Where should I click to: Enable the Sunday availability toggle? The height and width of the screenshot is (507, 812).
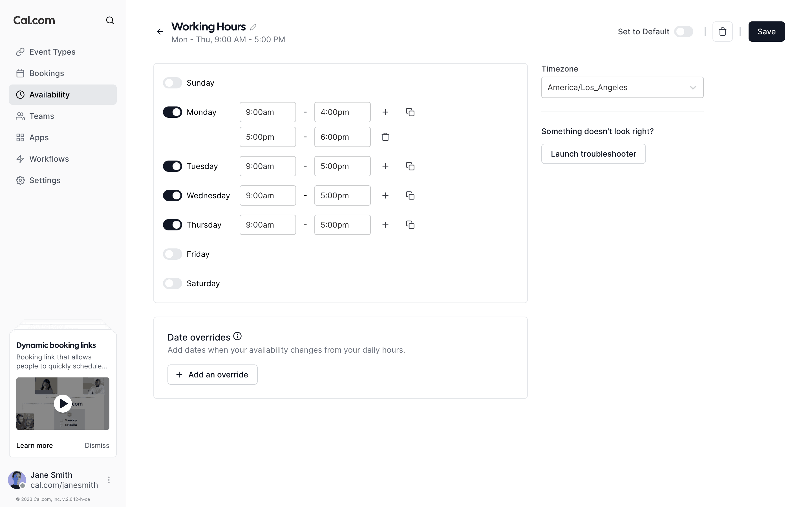173,83
